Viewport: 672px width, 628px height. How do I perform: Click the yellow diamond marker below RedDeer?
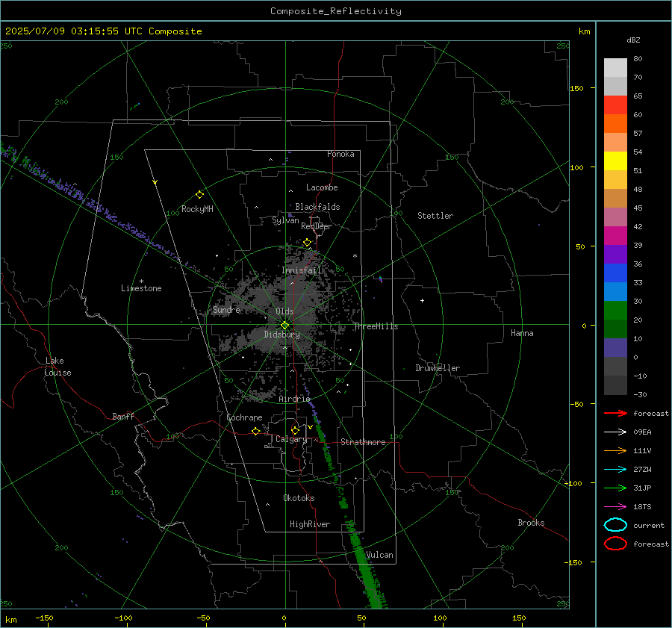point(307,243)
